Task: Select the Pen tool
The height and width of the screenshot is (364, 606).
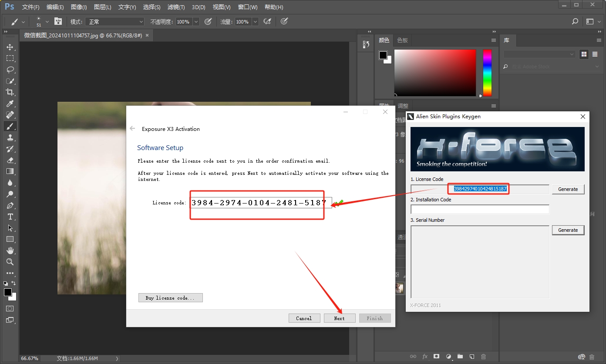Action: pos(10,205)
